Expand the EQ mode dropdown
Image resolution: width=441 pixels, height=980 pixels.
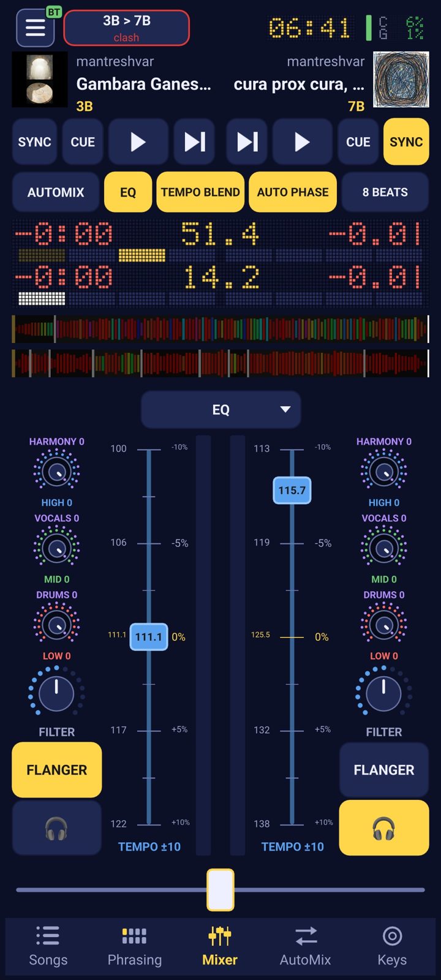coord(221,410)
